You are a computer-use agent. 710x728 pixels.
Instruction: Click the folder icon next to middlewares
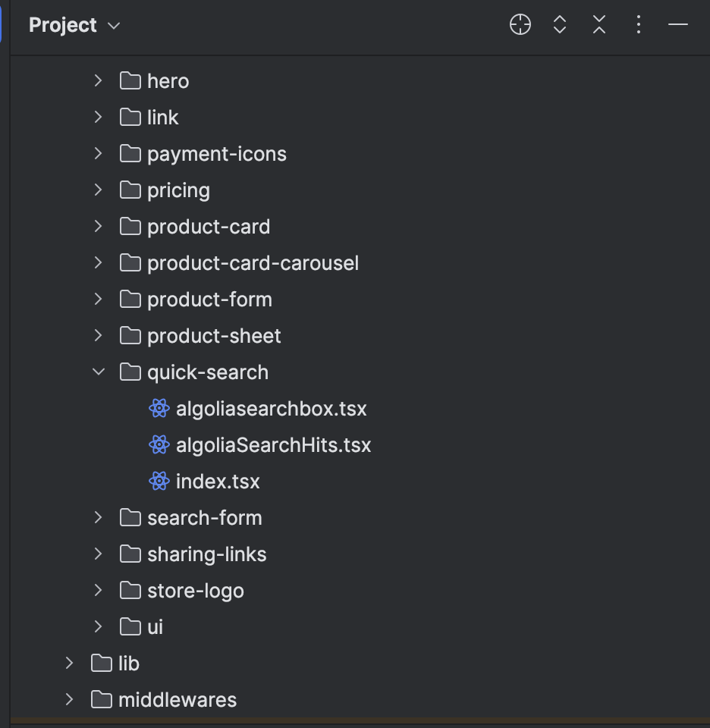pyautogui.click(x=102, y=699)
